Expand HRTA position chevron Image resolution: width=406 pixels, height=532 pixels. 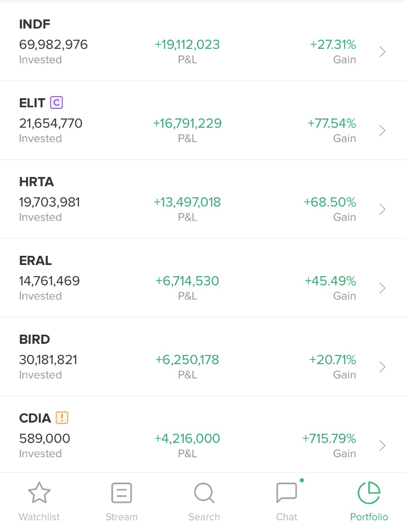[383, 210]
